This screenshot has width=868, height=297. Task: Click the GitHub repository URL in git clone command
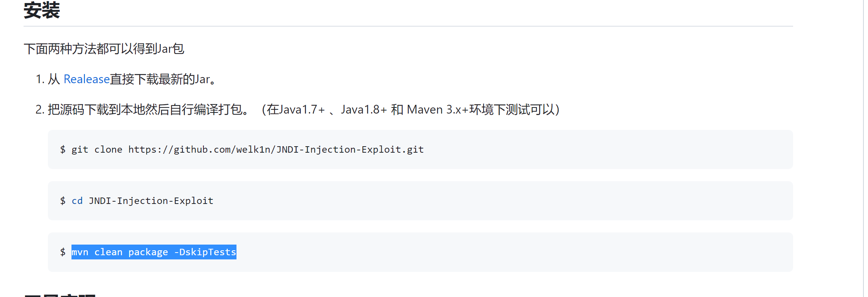pos(276,150)
